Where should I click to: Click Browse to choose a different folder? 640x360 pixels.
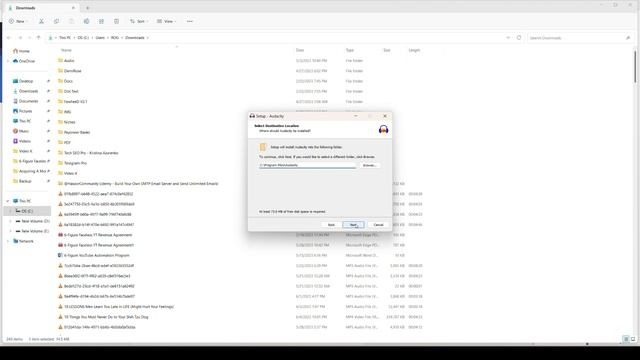[369, 165]
